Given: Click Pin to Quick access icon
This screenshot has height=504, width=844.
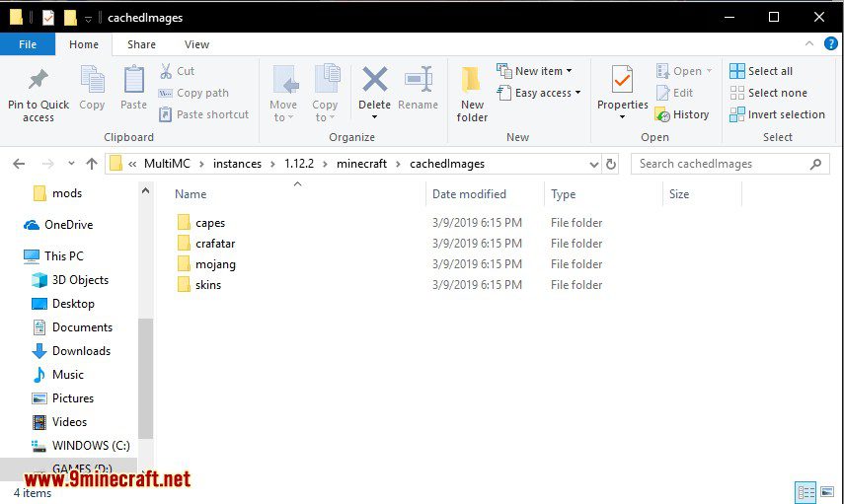Looking at the screenshot, I should coord(38,80).
